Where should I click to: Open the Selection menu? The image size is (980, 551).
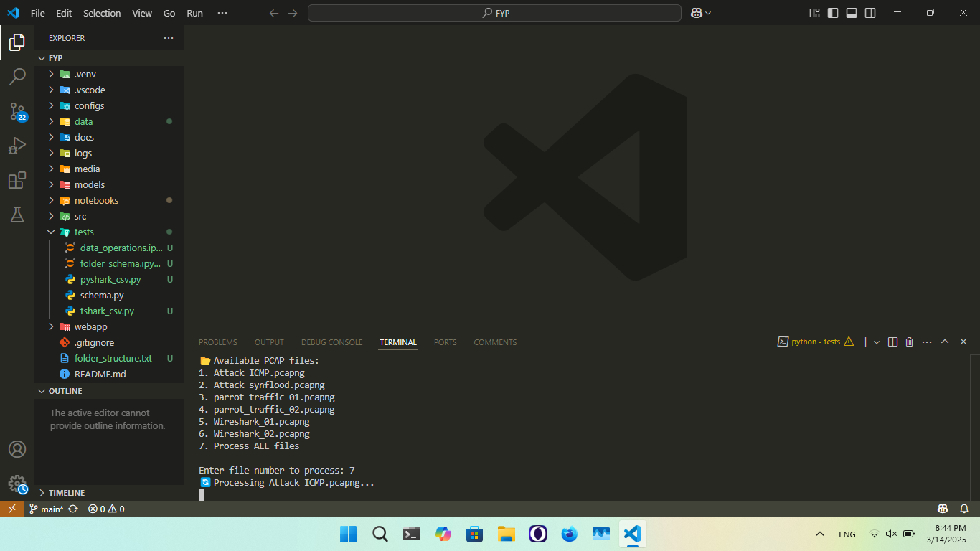(x=102, y=13)
